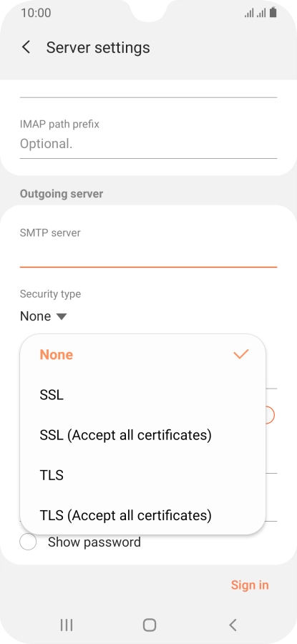
Task: Select the None security option
Action: pyautogui.click(x=142, y=354)
